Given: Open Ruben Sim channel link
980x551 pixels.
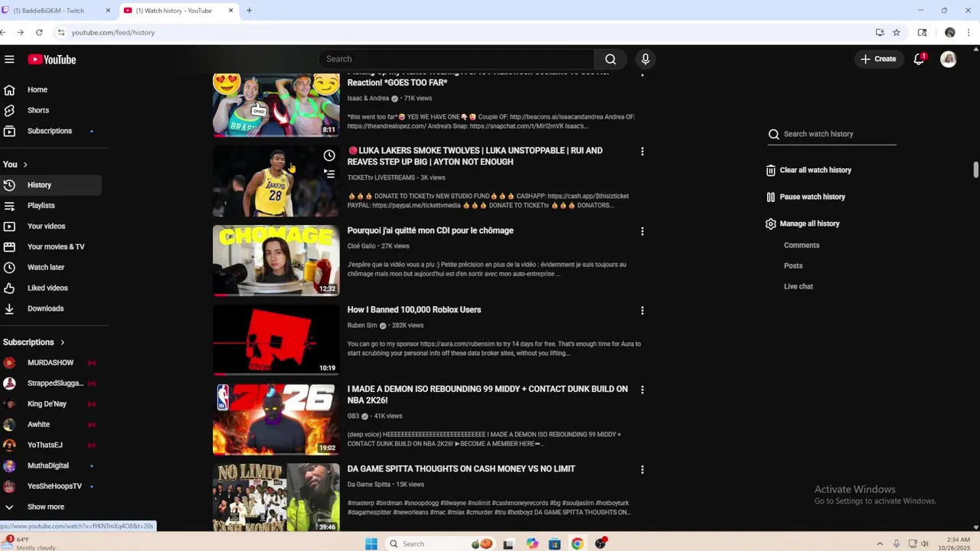Looking at the screenshot, I should coord(362,325).
